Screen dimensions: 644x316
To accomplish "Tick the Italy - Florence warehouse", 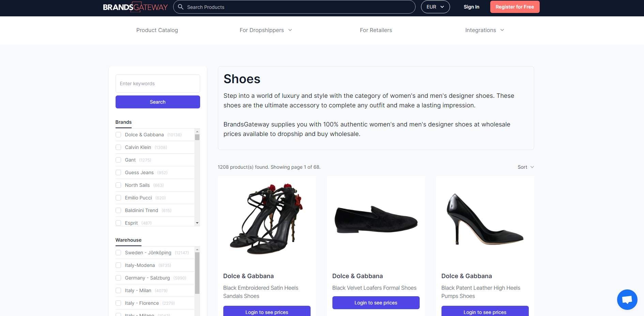I will 118,303.
